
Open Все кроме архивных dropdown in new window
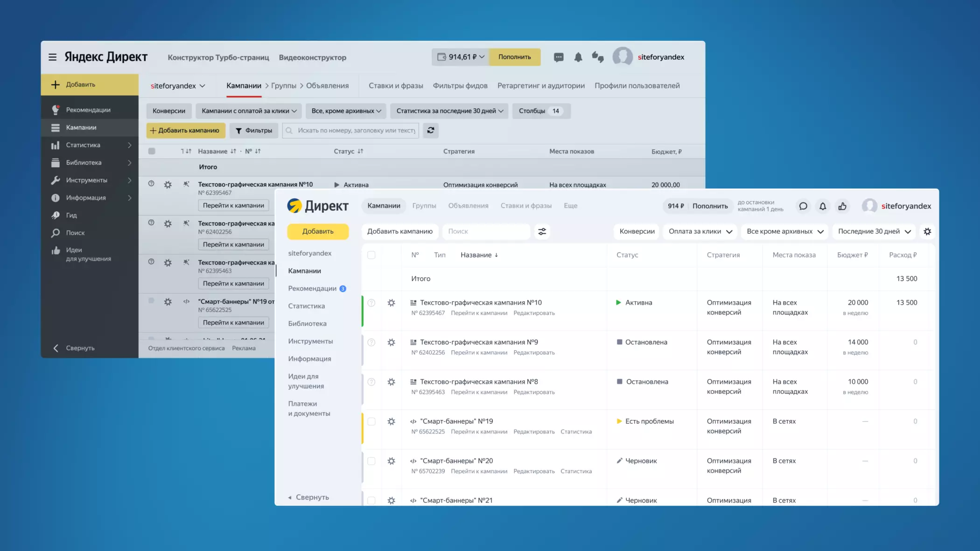(x=785, y=231)
